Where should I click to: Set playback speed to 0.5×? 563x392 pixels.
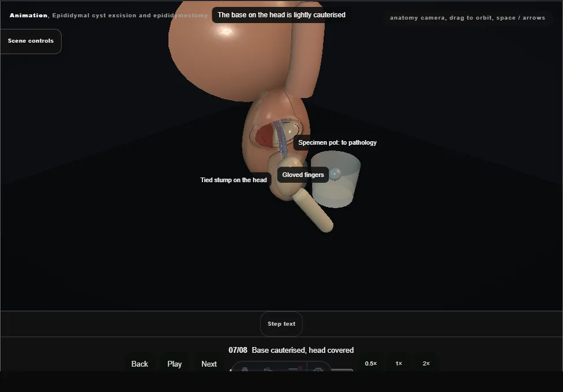click(x=371, y=364)
